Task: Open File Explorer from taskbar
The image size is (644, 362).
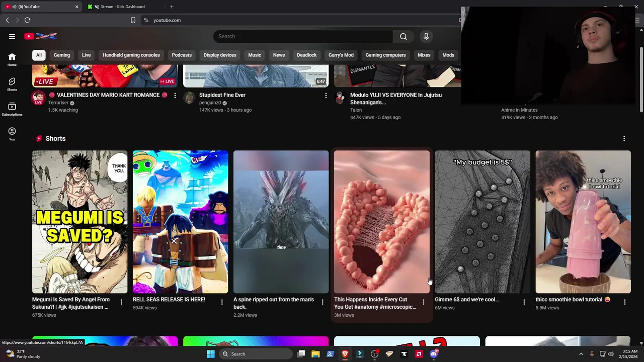Action: 315,354
